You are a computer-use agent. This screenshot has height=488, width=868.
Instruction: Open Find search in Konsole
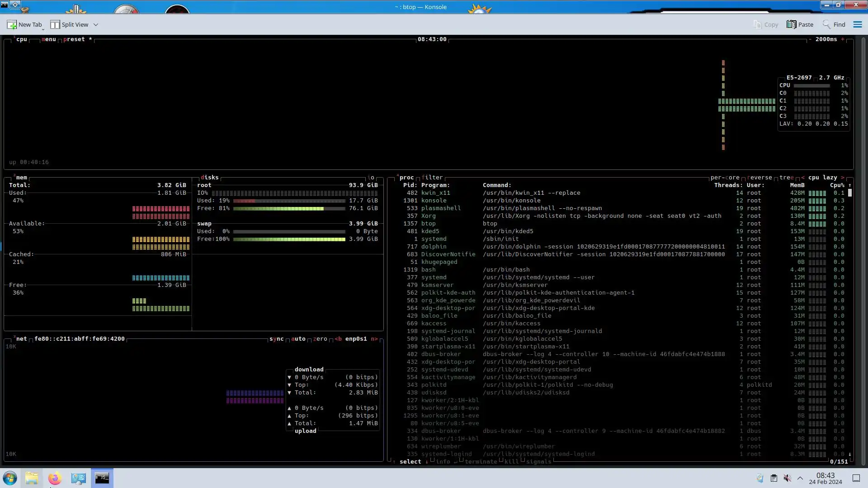(834, 25)
